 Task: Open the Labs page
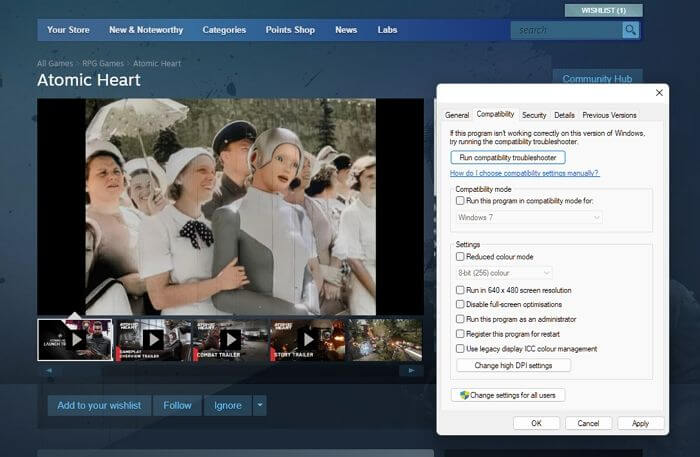click(387, 30)
